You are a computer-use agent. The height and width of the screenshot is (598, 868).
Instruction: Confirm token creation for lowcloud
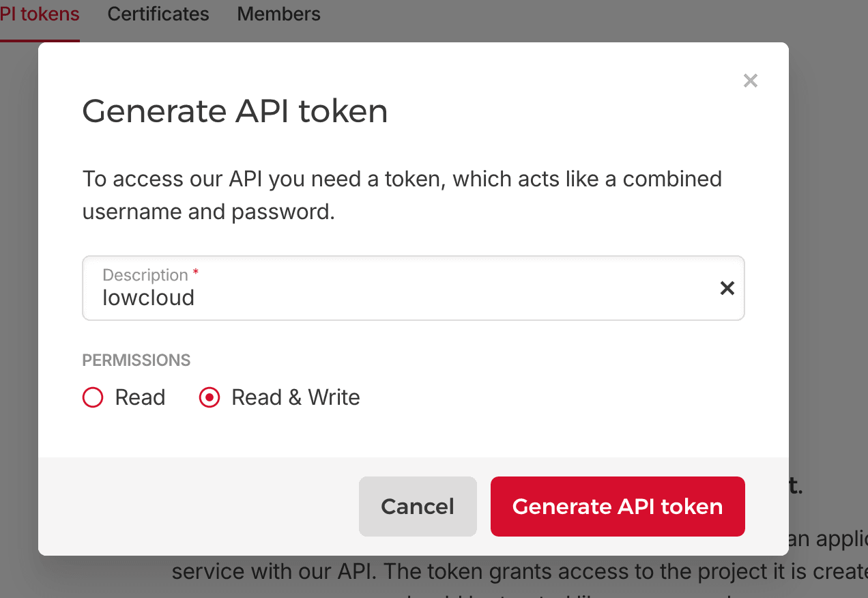[x=617, y=506]
